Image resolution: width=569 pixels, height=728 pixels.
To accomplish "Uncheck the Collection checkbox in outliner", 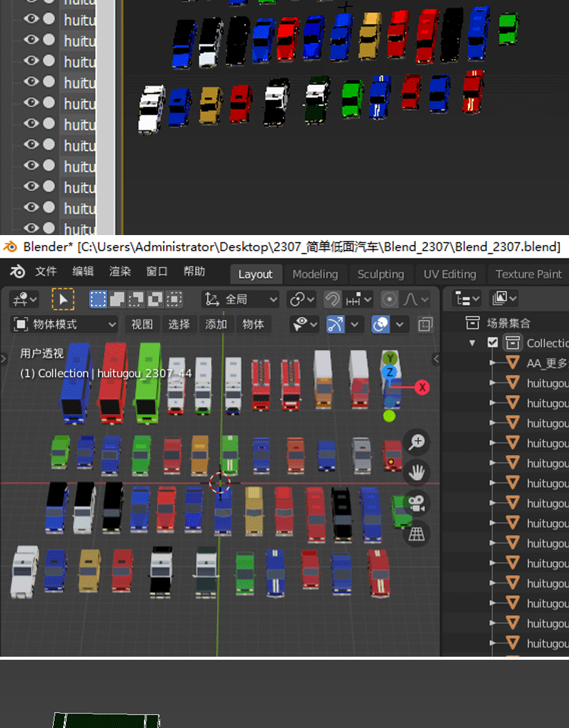I will (493, 343).
